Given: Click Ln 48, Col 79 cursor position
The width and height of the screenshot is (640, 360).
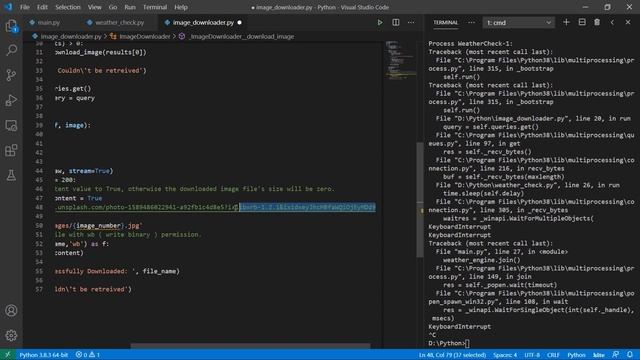Looking at the screenshot, I should click(452, 355).
